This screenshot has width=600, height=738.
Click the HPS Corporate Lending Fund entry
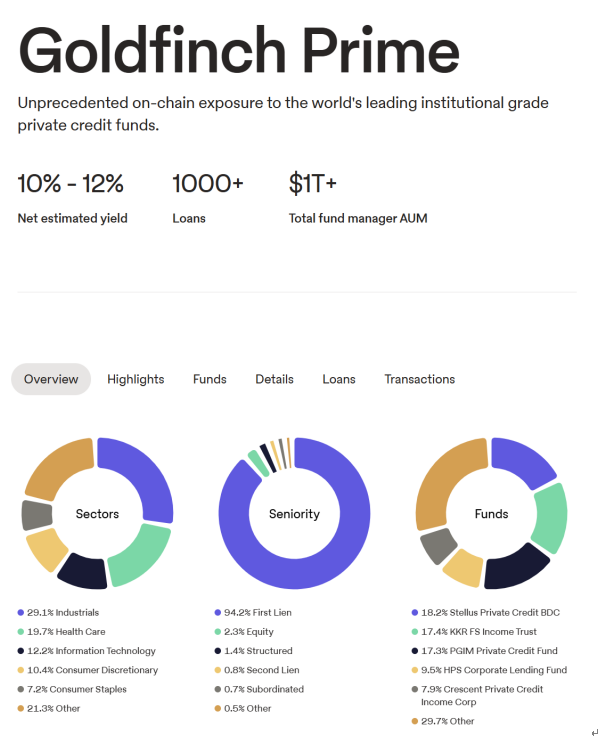point(495,670)
